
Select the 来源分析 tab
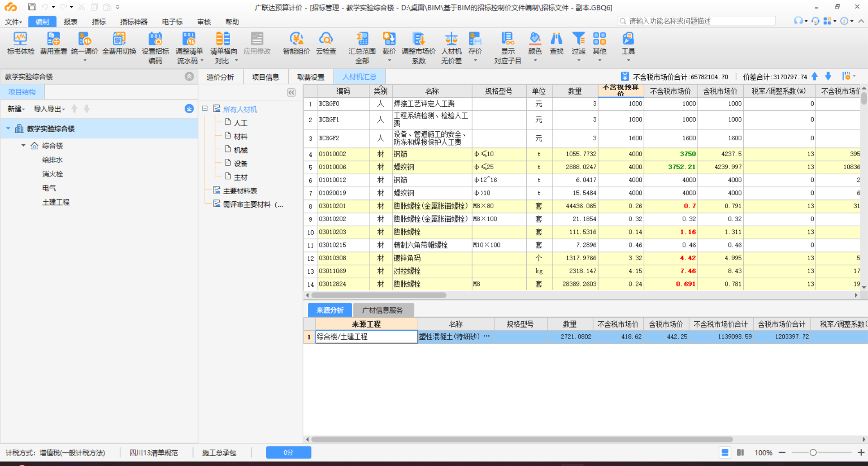point(330,310)
